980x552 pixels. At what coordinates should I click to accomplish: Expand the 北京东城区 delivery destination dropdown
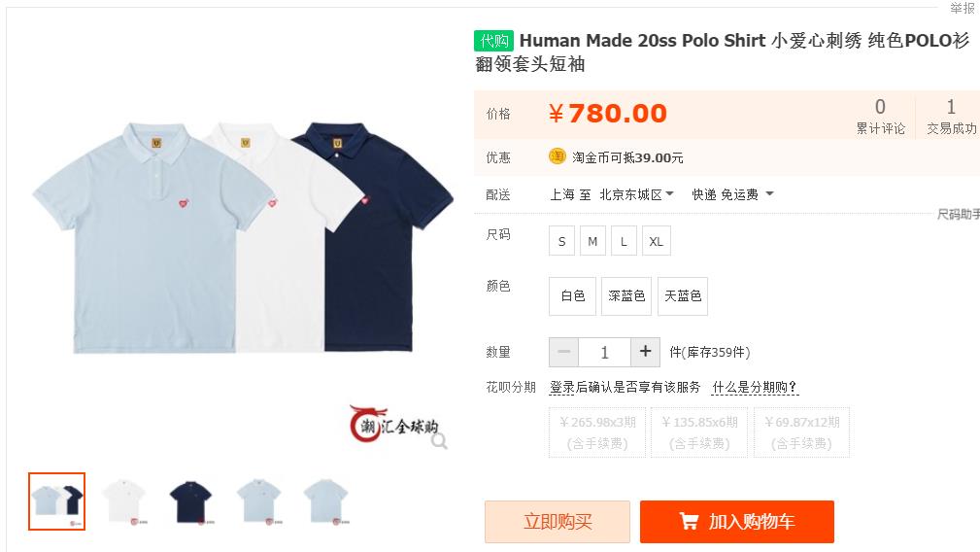(x=636, y=194)
